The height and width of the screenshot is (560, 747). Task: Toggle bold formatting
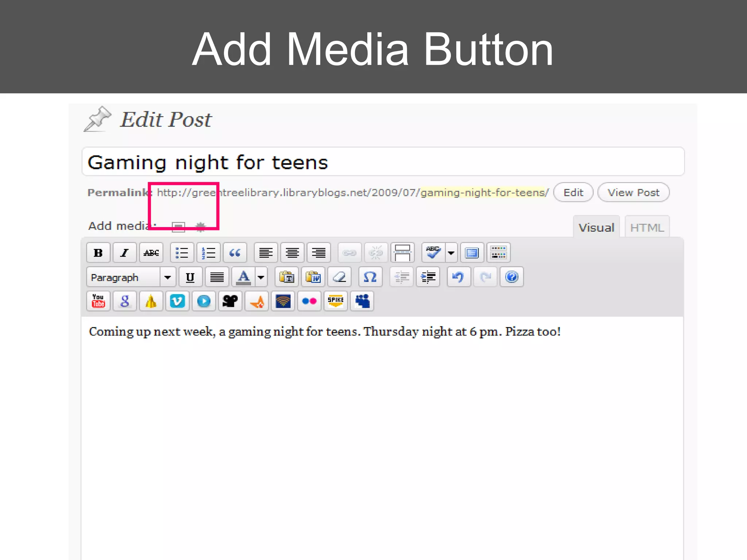[98, 253]
